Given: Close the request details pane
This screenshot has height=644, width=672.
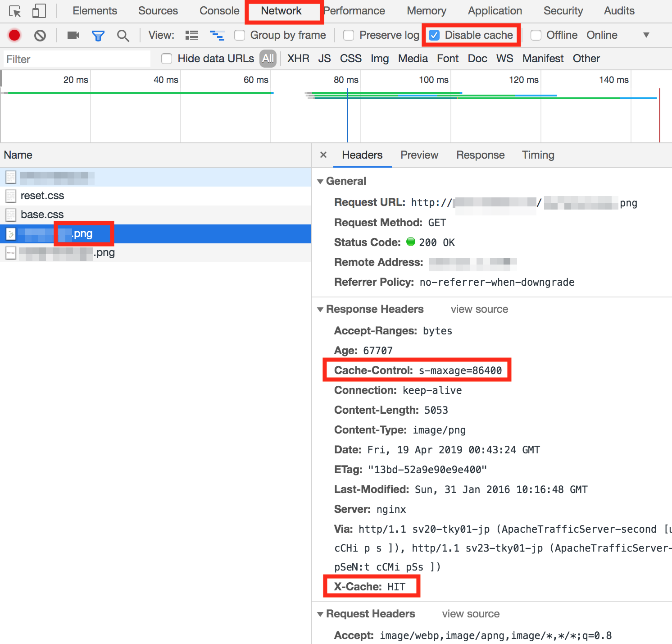Looking at the screenshot, I should 323,155.
